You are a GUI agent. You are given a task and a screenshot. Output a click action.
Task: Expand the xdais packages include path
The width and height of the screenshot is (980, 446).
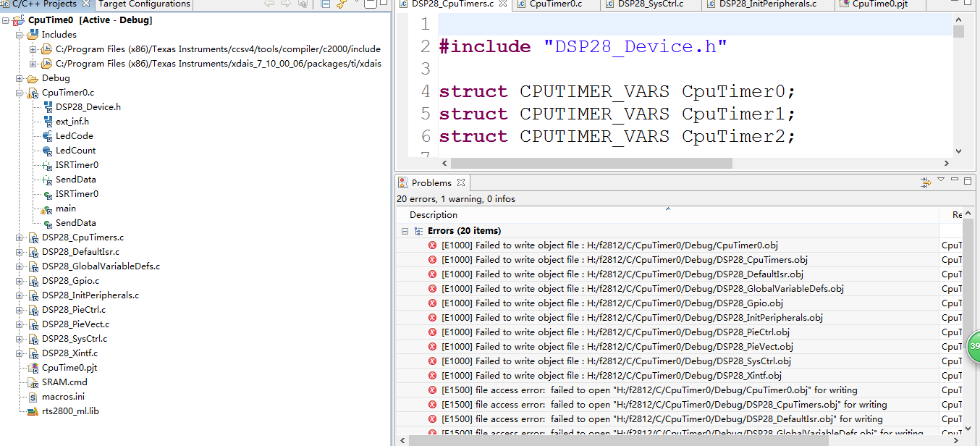[33, 64]
